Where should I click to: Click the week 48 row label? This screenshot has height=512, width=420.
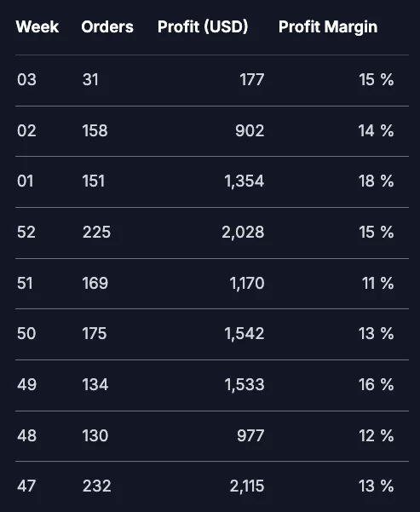26,435
